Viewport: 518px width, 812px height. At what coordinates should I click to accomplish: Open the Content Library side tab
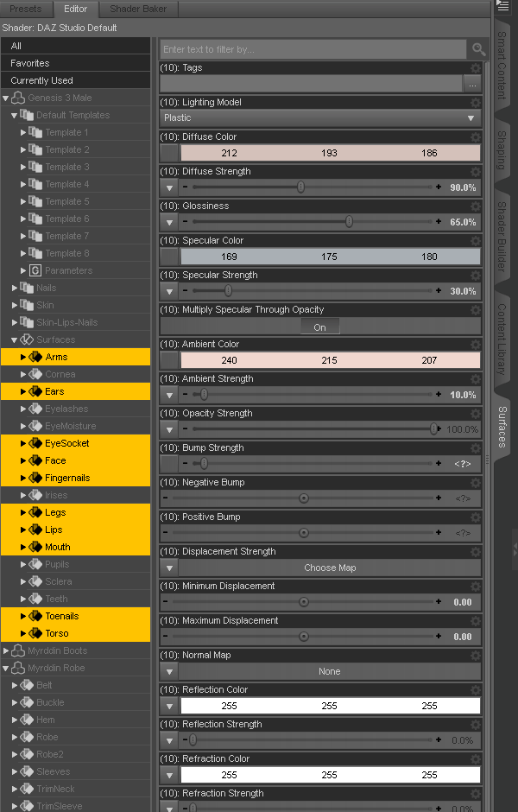502,339
